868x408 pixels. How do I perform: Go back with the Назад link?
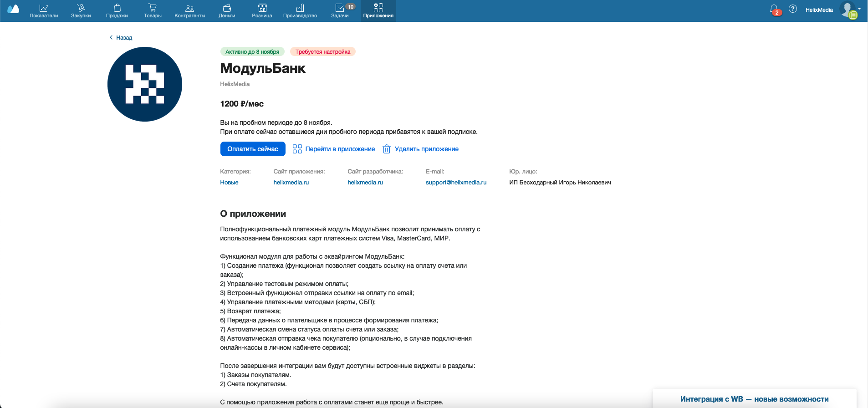121,38
